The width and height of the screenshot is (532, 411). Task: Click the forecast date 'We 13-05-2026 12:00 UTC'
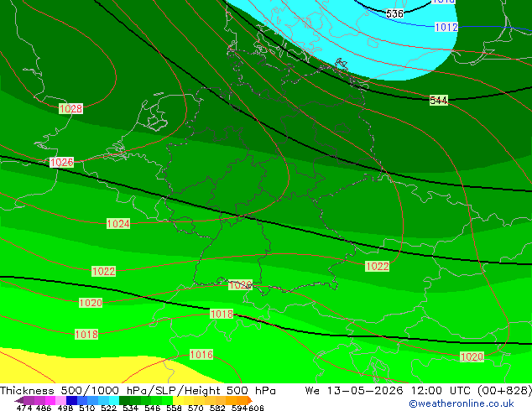click(388, 391)
